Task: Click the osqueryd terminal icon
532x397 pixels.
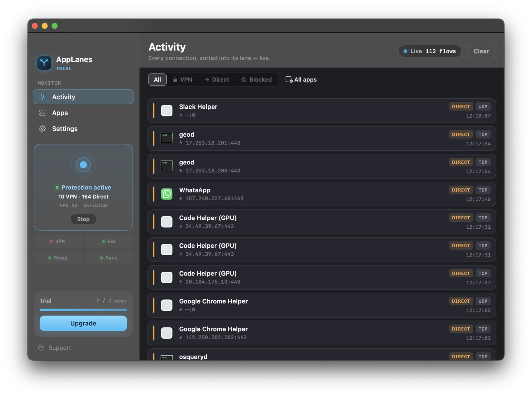Action: 167,357
